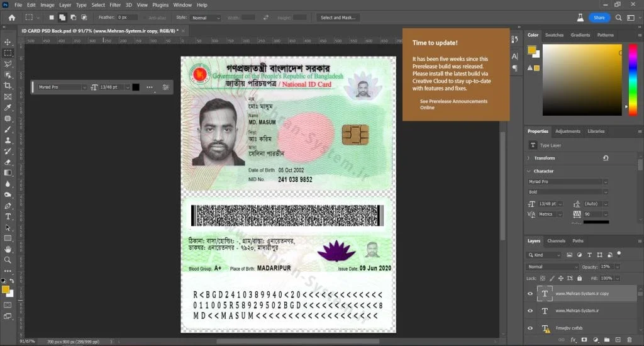This screenshot has height=346, width=644.
Task: Select the Horizontal Type tool
Action: pyautogui.click(x=8, y=216)
